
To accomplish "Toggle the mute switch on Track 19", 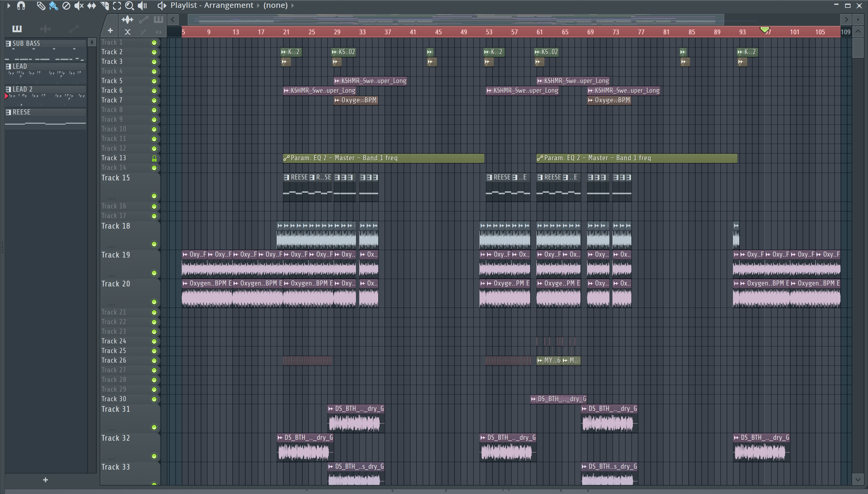I will click(x=154, y=273).
